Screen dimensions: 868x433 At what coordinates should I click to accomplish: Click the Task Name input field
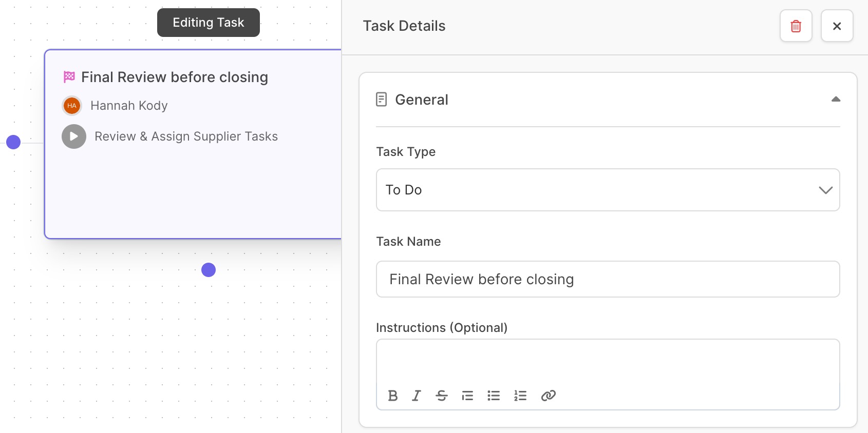pos(608,279)
